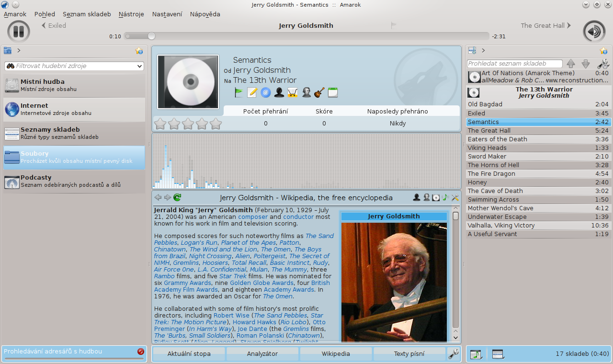Switch to Wikipedia applet tab

click(336, 354)
